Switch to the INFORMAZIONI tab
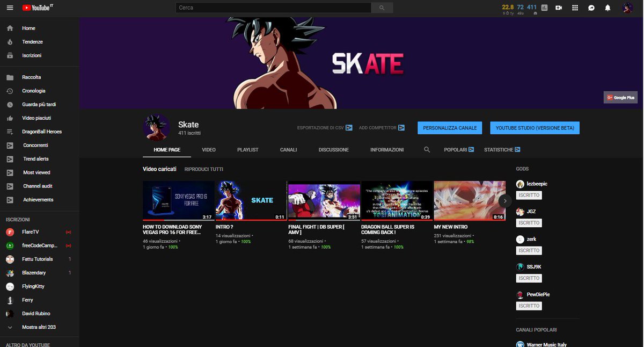This screenshot has height=347, width=644. 387,150
